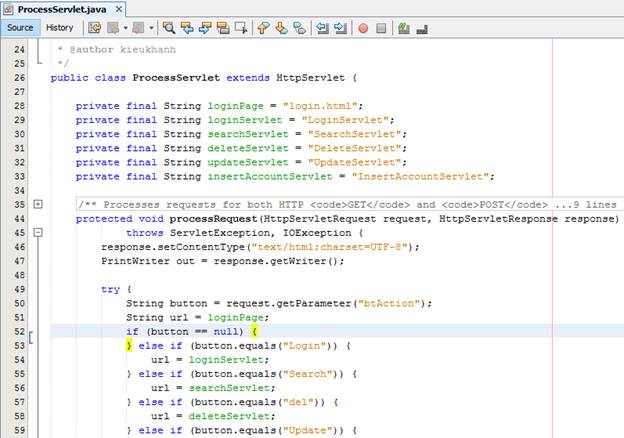Click the Find Selection magnifier icon
The height and width of the screenshot is (438, 624).
coord(168,28)
